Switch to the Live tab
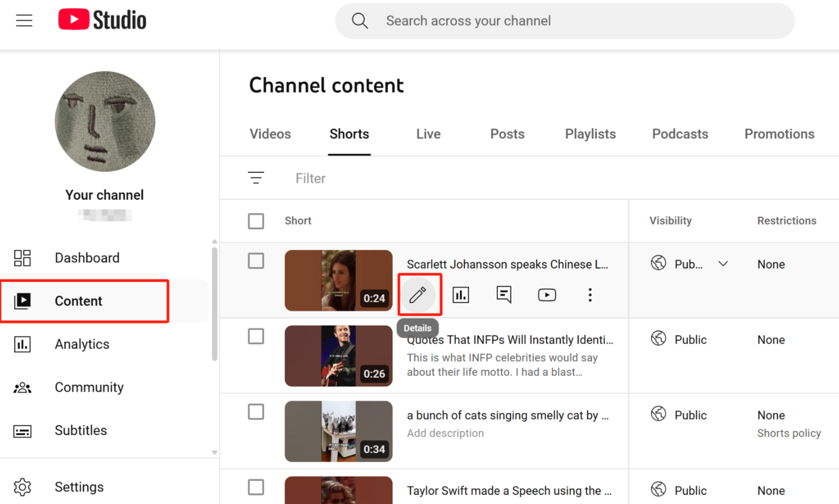 [428, 134]
